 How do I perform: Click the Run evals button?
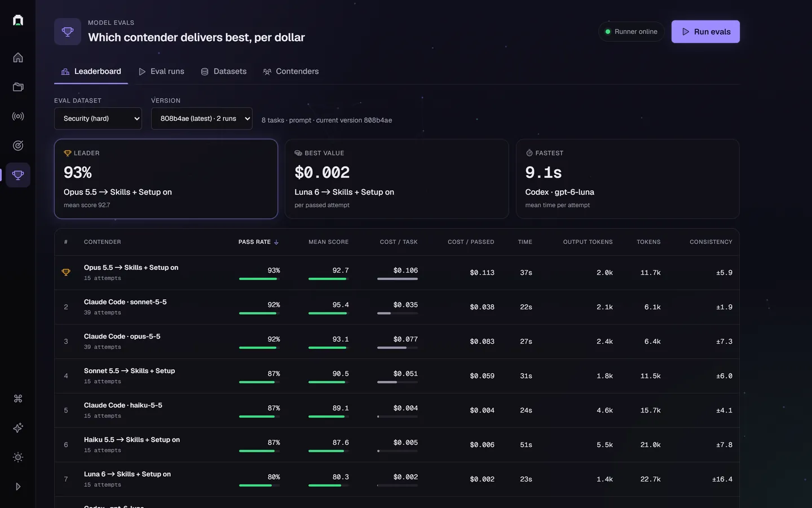coord(705,32)
